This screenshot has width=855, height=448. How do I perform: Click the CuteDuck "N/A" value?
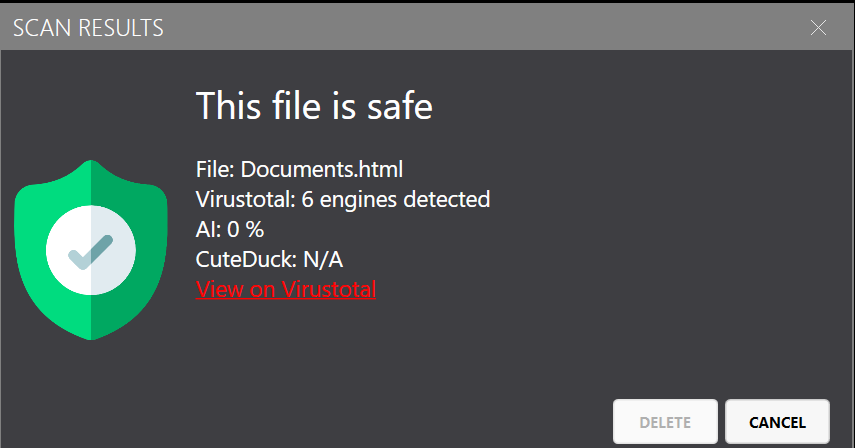[322, 260]
